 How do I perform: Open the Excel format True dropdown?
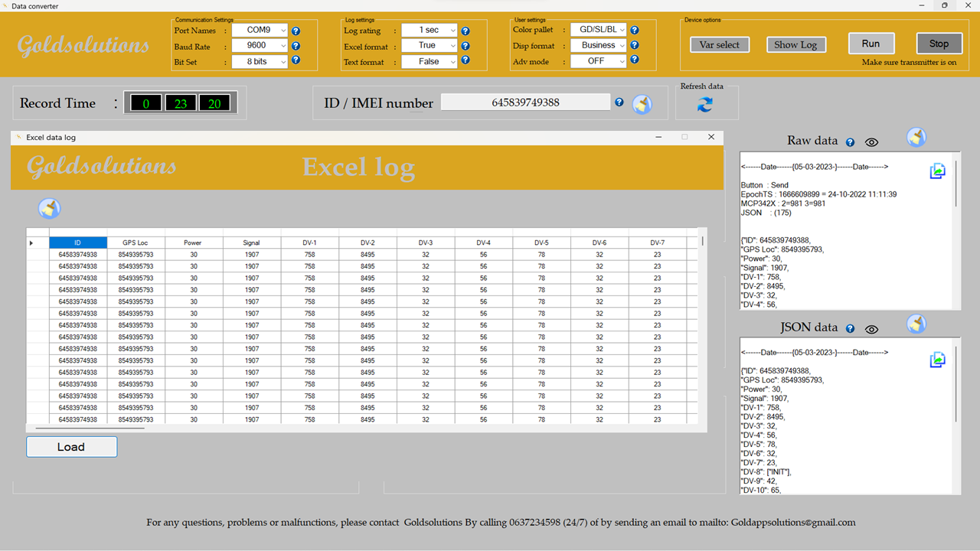click(430, 46)
